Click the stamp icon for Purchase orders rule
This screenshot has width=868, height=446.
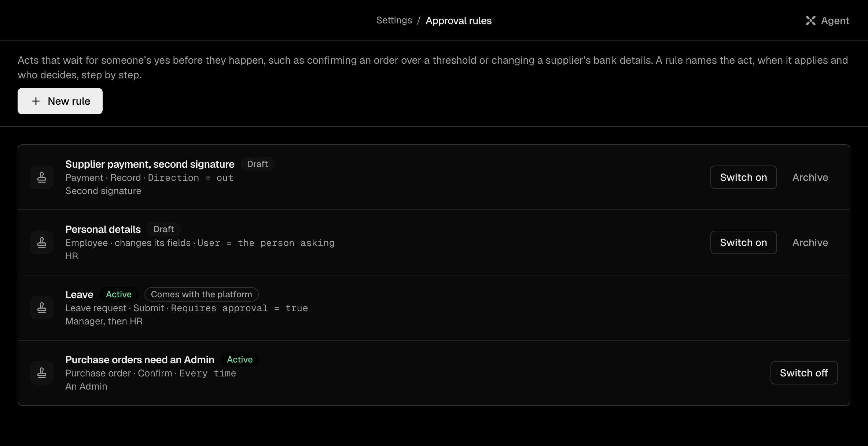(42, 373)
